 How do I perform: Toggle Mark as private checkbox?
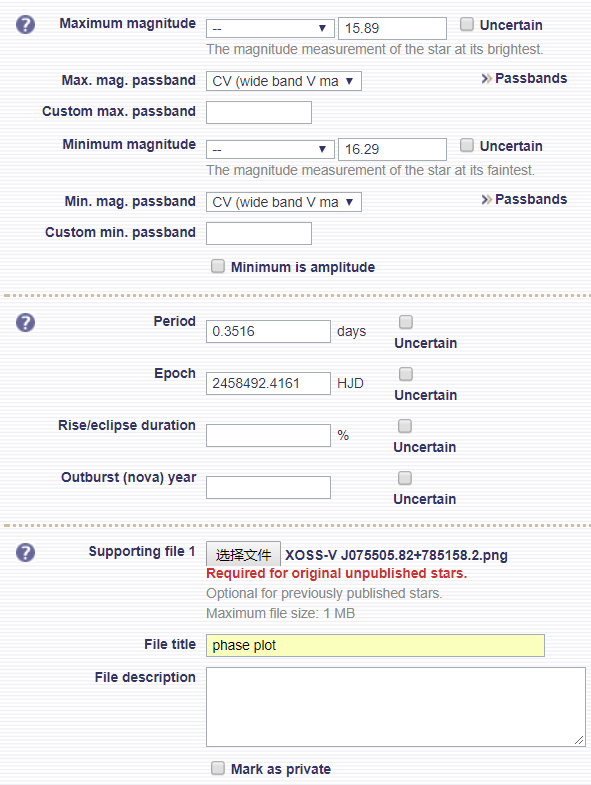[217, 768]
